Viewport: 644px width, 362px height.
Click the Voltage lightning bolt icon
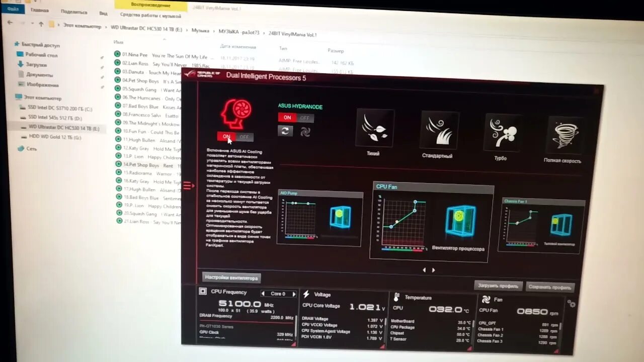pyautogui.click(x=306, y=294)
